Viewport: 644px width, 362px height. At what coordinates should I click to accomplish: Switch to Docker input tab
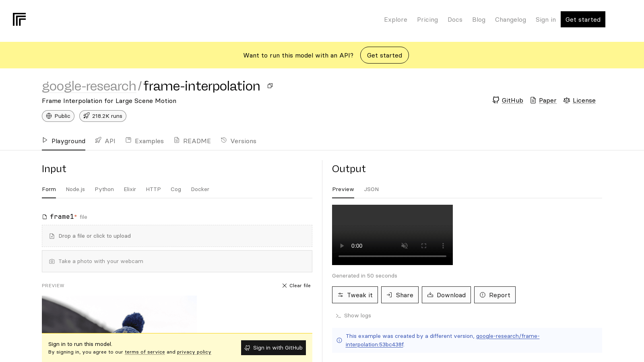click(200, 189)
